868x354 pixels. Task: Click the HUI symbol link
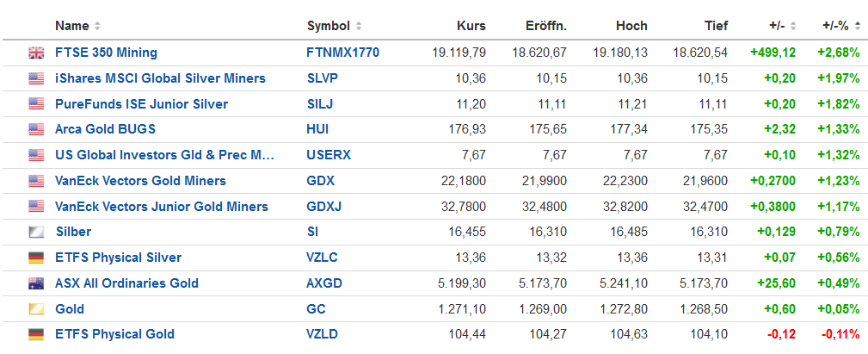(317, 130)
